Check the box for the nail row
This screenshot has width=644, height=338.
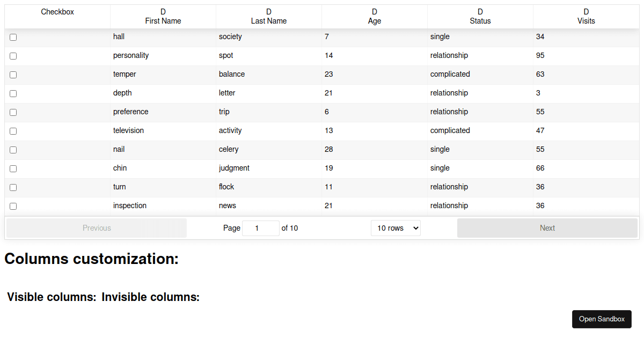tap(13, 150)
